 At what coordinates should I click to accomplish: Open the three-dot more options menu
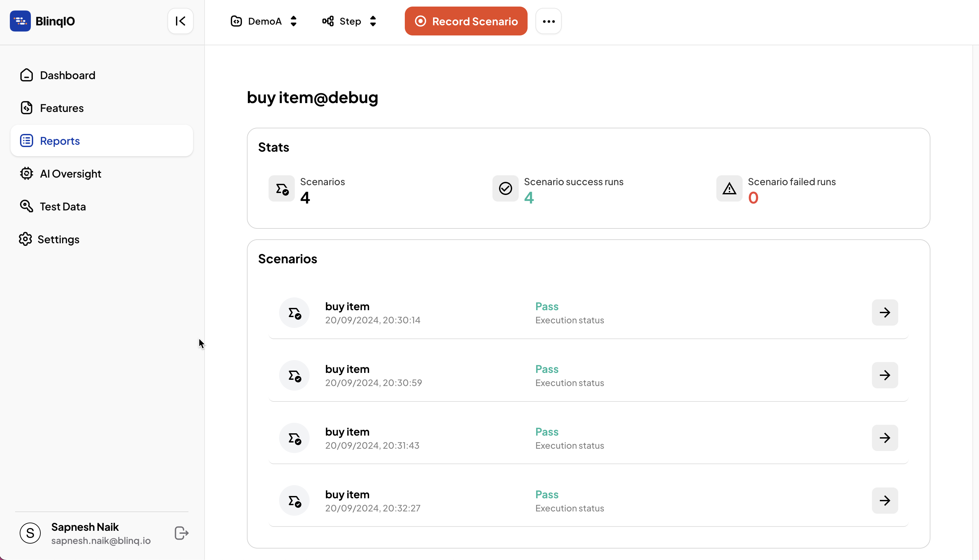coord(549,21)
